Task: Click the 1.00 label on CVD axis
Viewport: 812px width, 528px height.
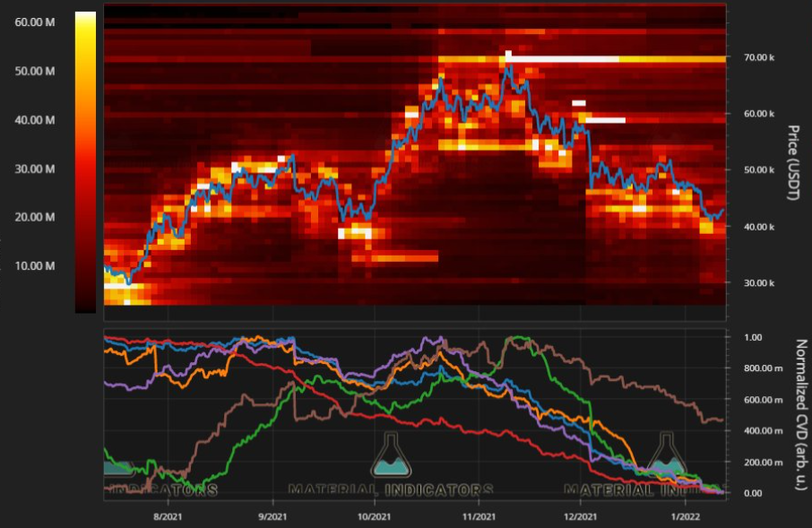Action: pos(756,337)
